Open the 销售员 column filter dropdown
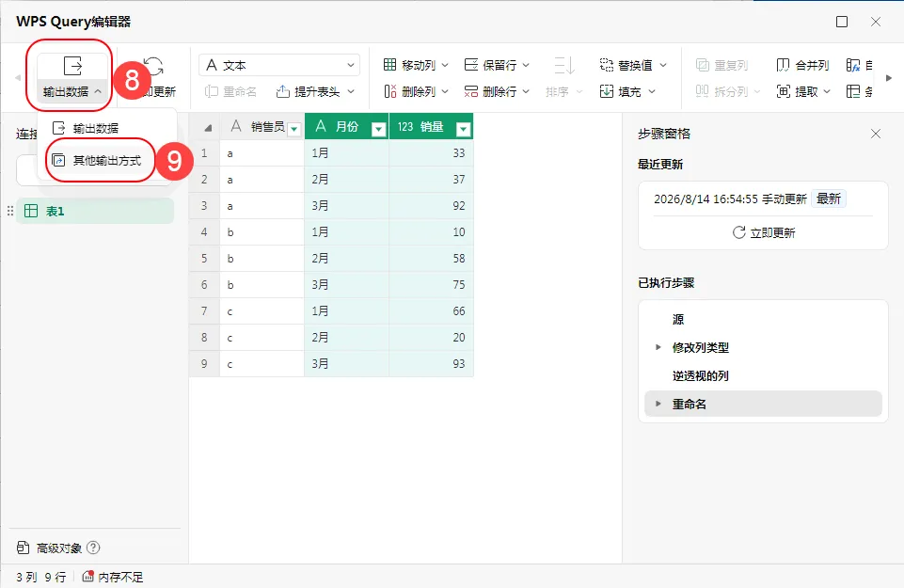The width and height of the screenshot is (904, 588). pyautogui.click(x=294, y=129)
